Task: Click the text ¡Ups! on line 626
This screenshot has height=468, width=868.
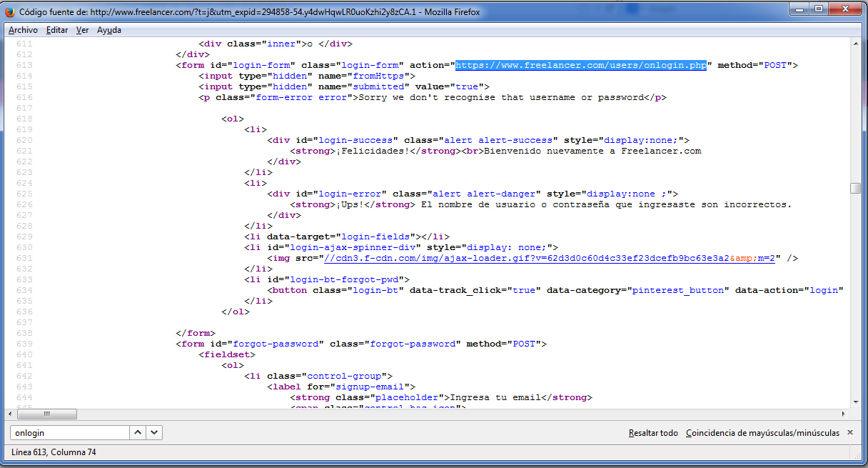Action: tap(350, 204)
